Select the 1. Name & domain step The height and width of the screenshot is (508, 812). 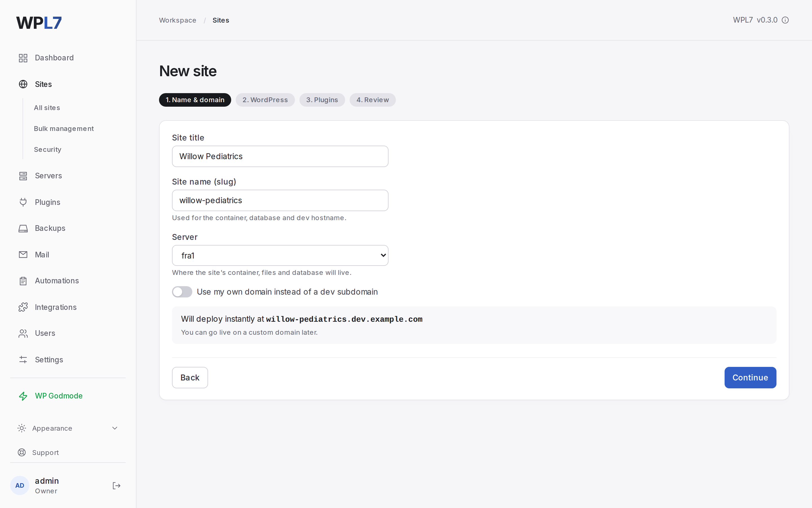[195, 100]
